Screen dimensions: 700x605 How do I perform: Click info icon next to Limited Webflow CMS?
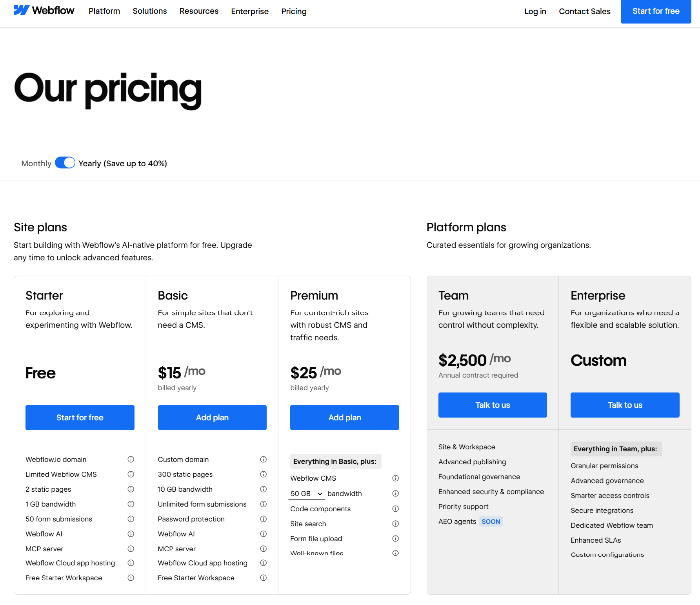131,474
